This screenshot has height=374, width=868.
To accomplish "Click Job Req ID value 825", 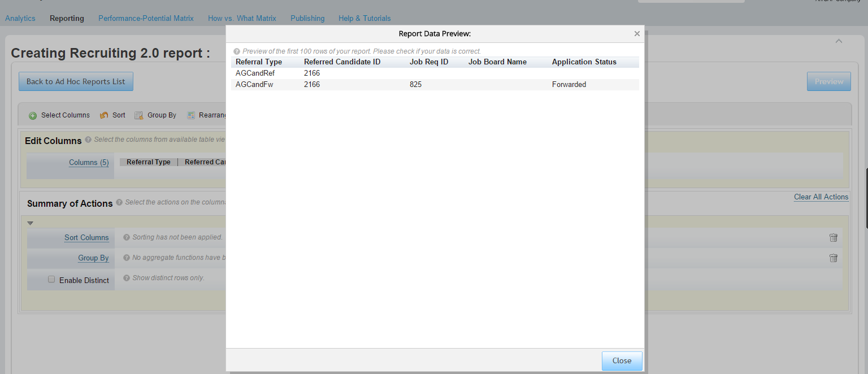I will (415, 84).
